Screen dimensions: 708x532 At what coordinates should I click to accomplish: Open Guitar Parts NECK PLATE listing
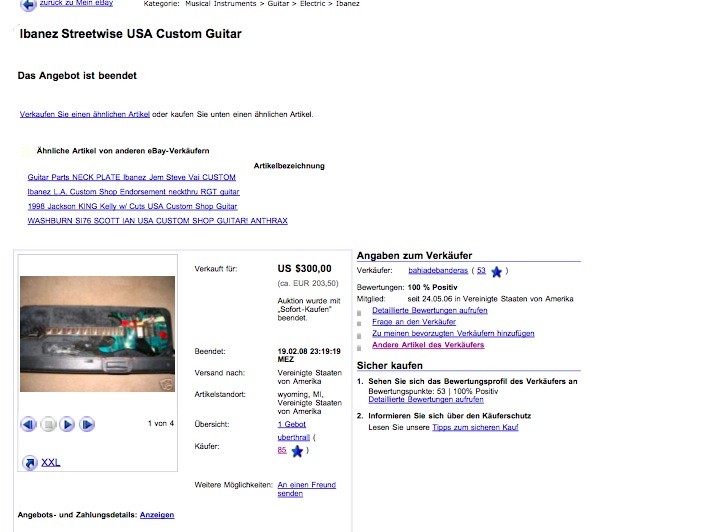point(131,177)
